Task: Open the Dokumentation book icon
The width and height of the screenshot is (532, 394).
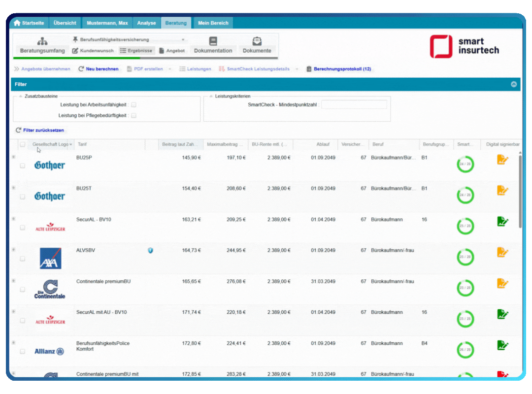Action: coord(213,41)
